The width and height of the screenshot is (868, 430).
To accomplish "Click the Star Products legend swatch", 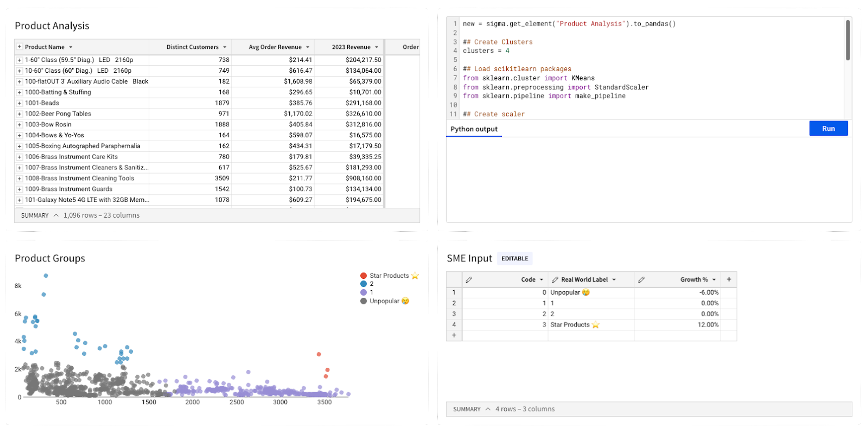I will tap(363, 276).
